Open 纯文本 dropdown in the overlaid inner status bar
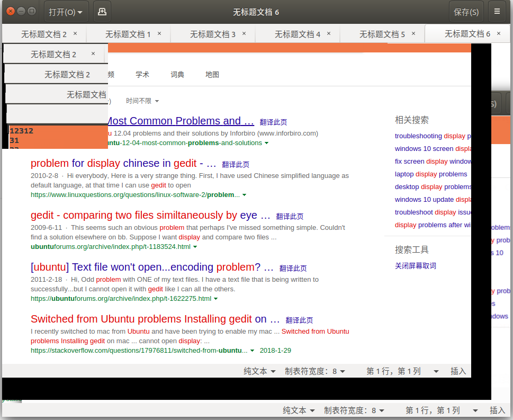Viewport: 513px width, 420px height. coord(259,371)
